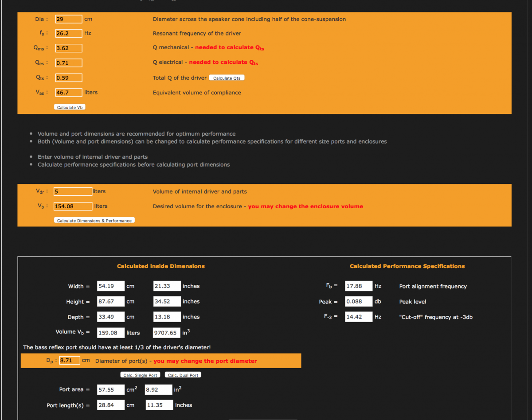Edit the Vas liters field
Screen dimensions: 532x420
coord(69,93)
